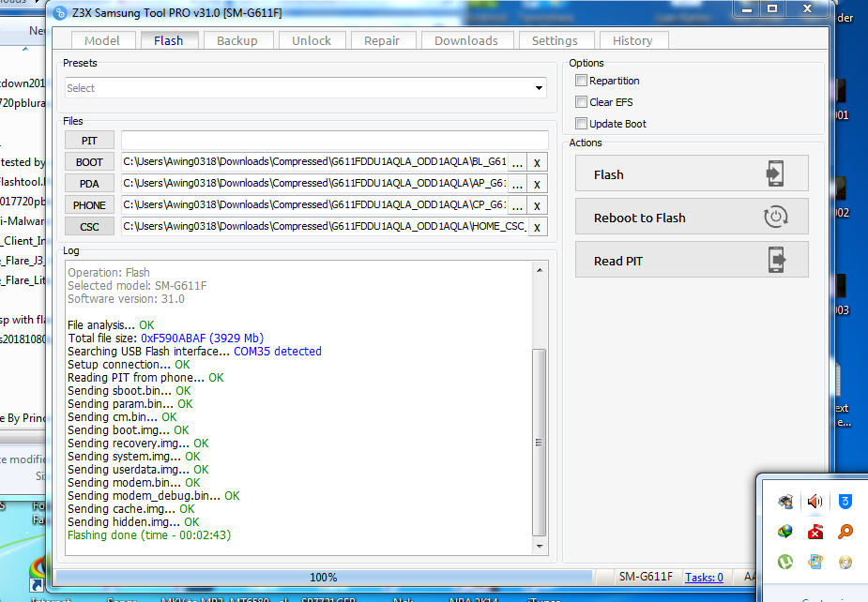View the History tab
Image resolution: width=868 pixels, height=602 pixels.
point(632,40)
